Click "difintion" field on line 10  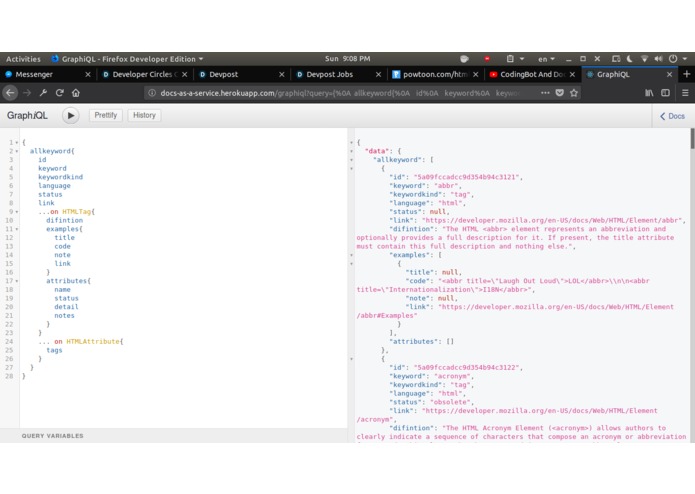(64, 220)
